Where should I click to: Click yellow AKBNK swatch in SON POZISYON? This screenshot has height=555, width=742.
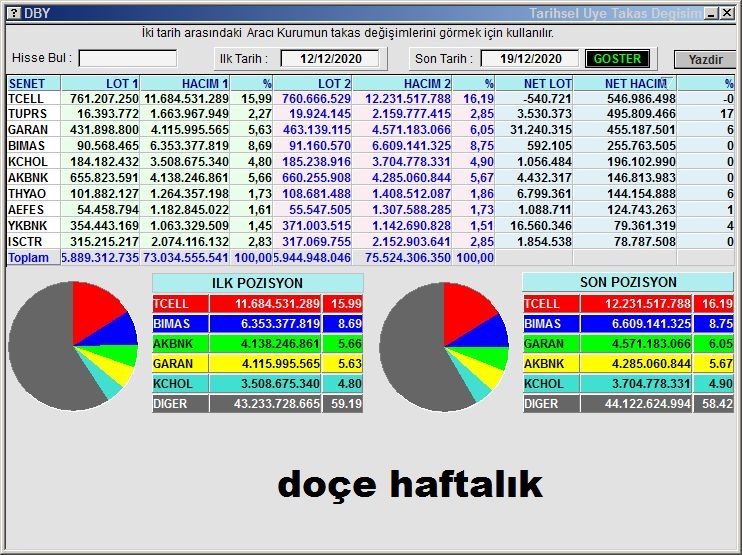(x=551, y=363)
